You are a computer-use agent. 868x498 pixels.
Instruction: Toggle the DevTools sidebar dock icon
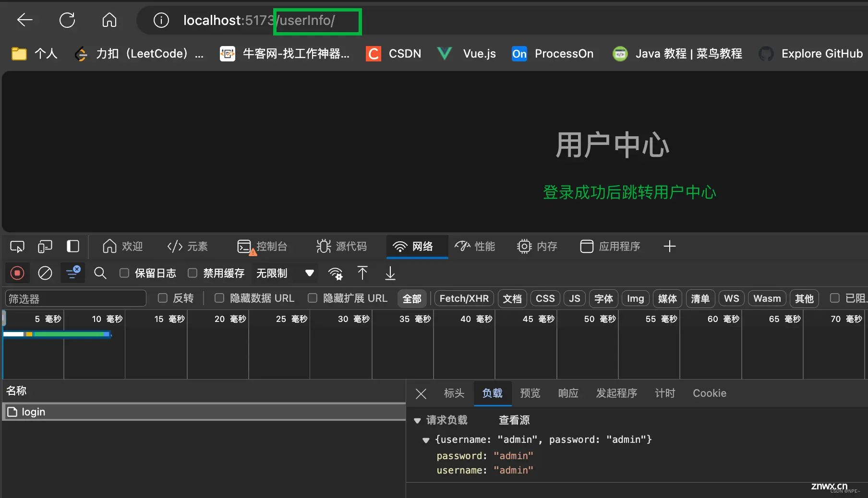(x=73, y=247)
